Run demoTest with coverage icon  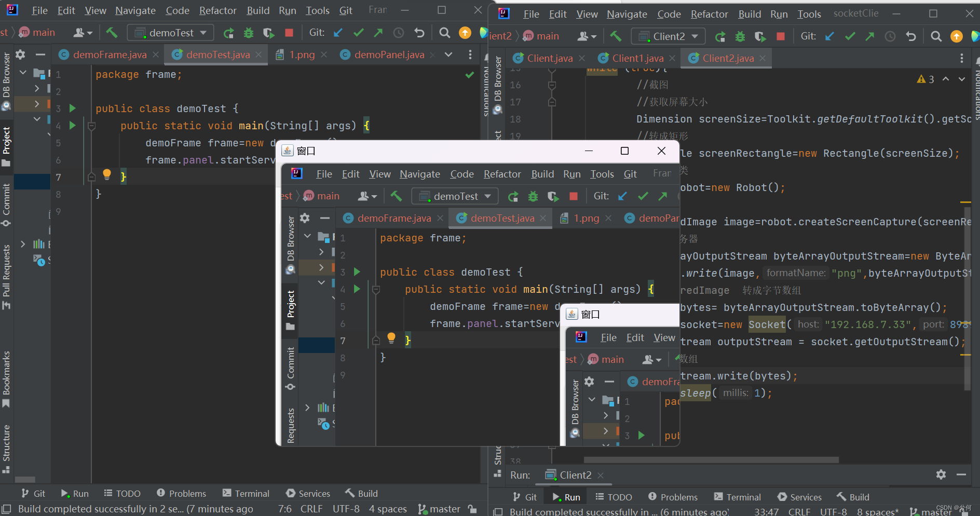[268, 33]
